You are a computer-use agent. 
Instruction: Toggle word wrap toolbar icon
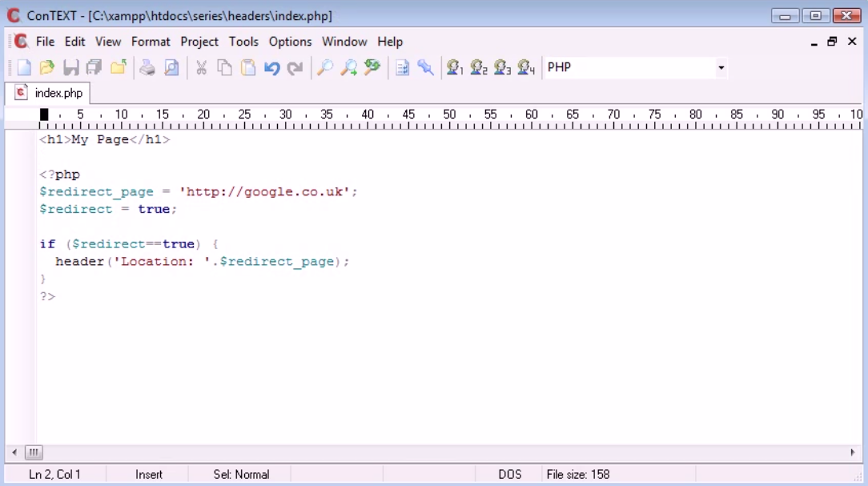click(402, 67)
